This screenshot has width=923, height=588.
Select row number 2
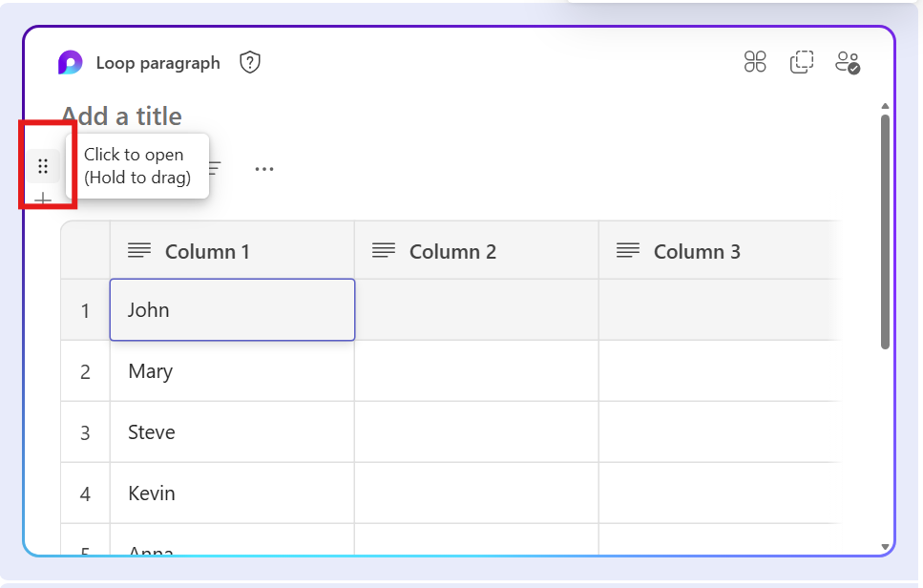click(x=85, y=371)
